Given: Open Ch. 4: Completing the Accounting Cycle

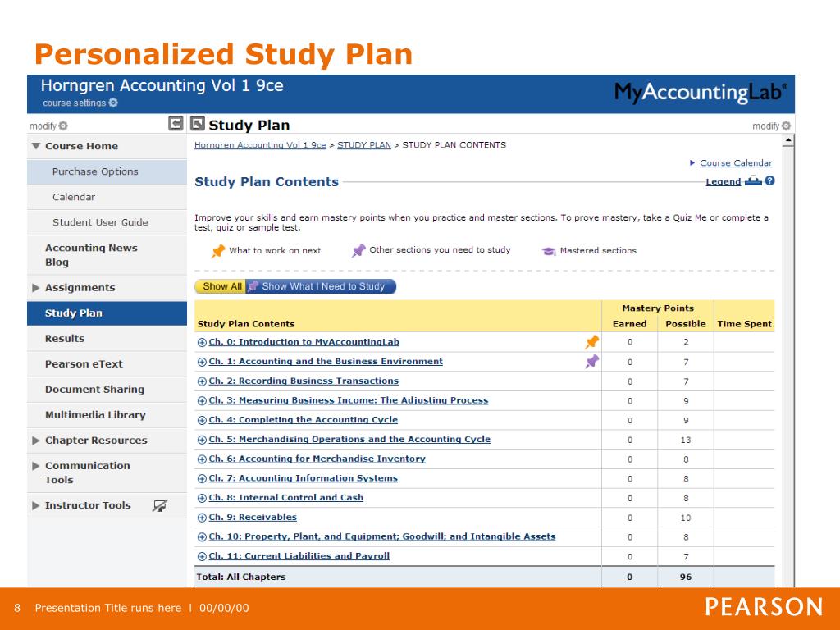Looking at the screenshot, I should [x=304, y=420].
